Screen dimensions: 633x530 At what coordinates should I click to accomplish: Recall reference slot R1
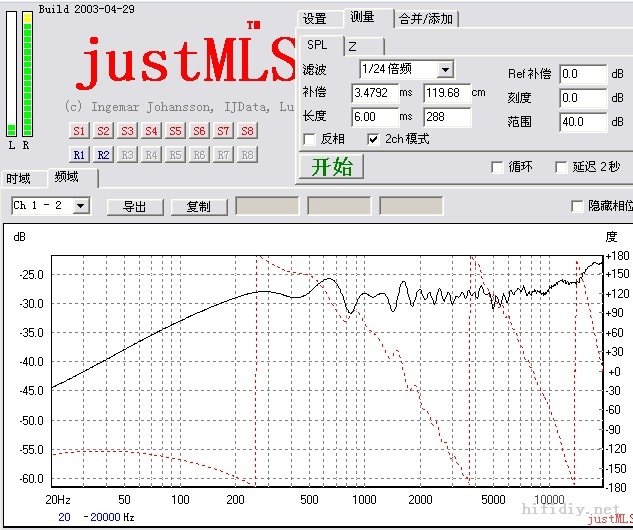click(79, 155)
